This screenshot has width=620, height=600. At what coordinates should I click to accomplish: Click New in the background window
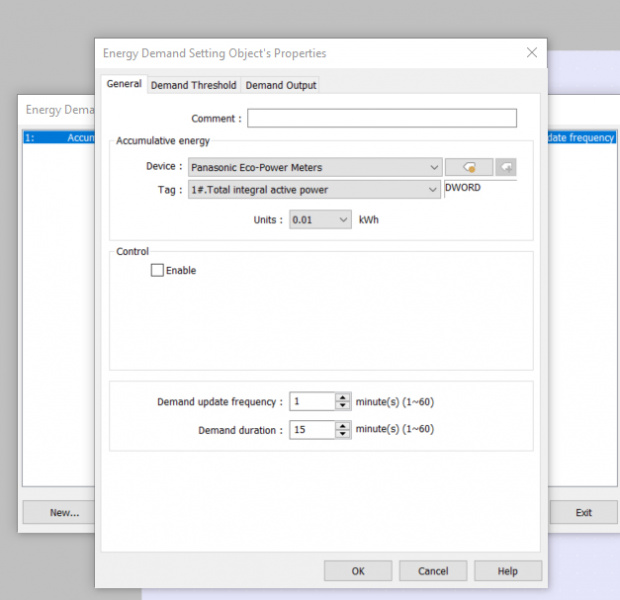pos(64,512)
